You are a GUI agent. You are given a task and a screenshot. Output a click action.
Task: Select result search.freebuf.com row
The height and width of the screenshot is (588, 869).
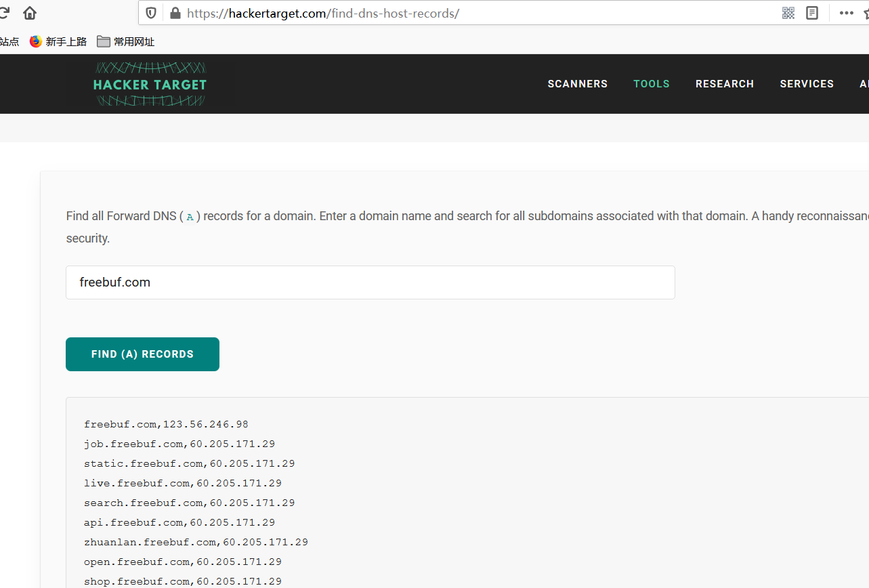pyautogui.click(x=190, y=503)
